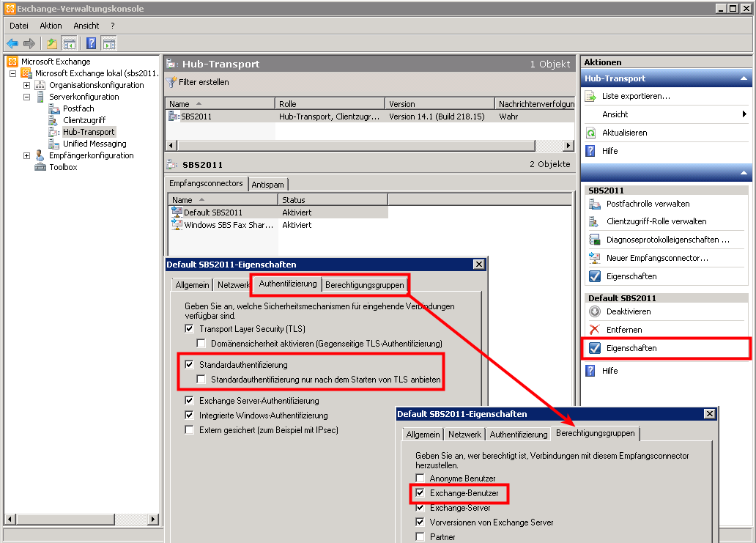Screen dimensions: 756x543
Task: Switch to the Antispam tab
Action: tap(267, 184)
